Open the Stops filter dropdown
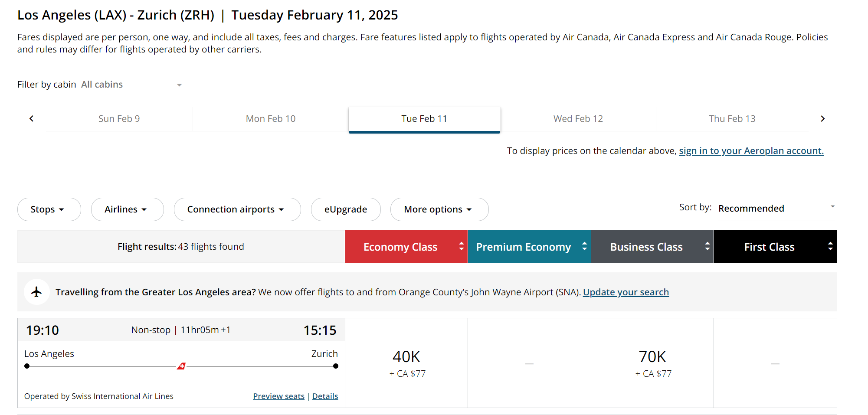The width and height of the screenshot is (868, 415). (x=49, y=209)
